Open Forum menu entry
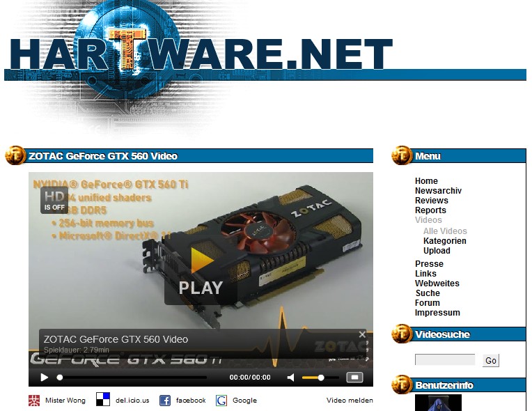 coord(427,303)
